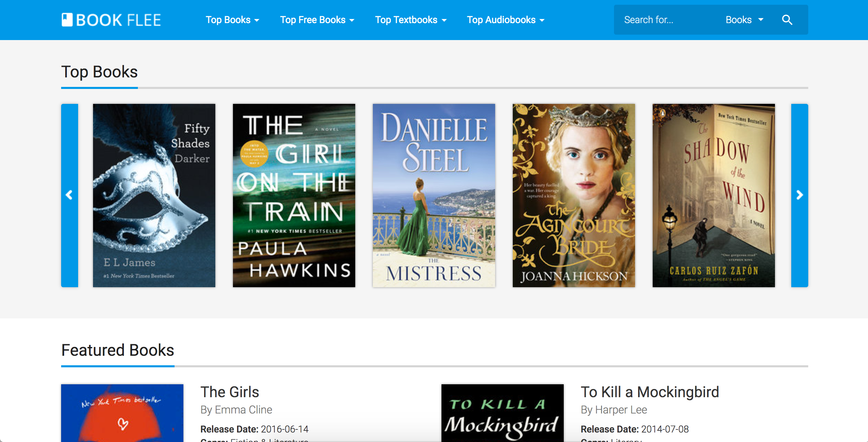Open Fifty Shades Darker book cover
This screenshot has height=442, width=868.
pos(154,195)
